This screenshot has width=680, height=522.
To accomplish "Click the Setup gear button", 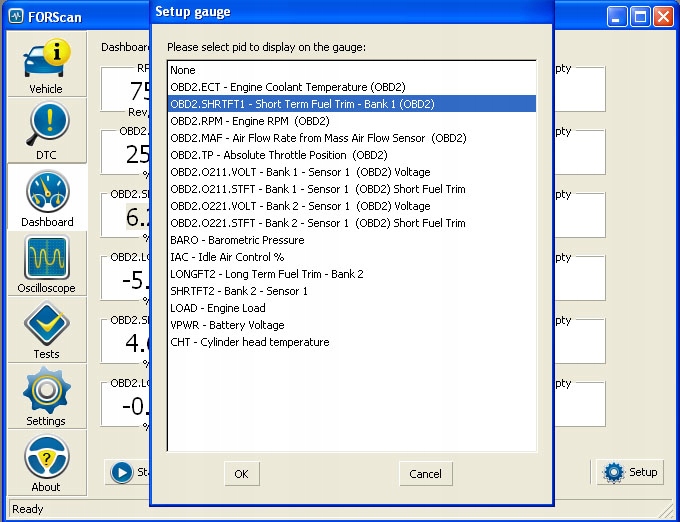I will 630,472.
